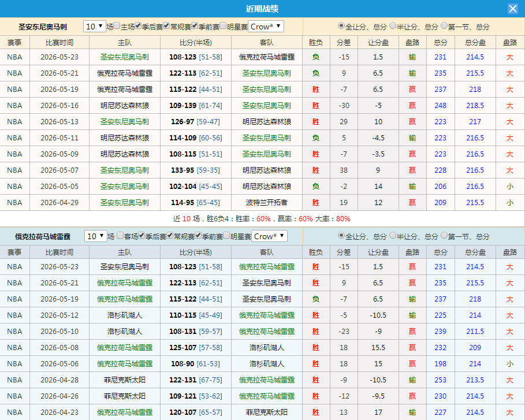The height and width of the screenshot is (420, 525).
Task: Untick 季前赛 checkbox in the 圣安东尼奥马刺 section
Action: tap(195, 26)
